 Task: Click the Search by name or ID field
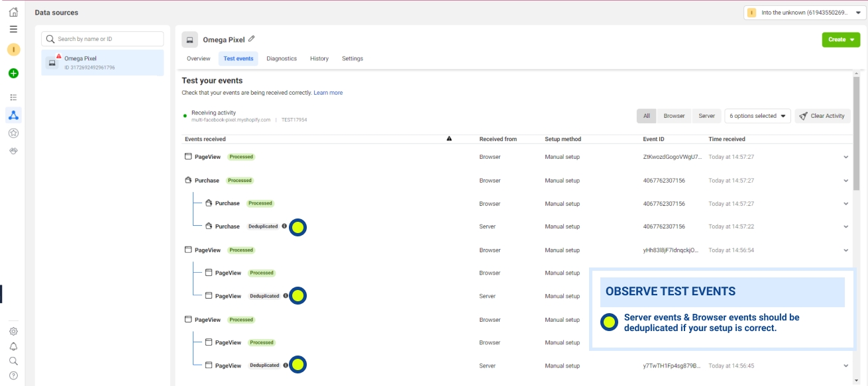coord(103,39)
